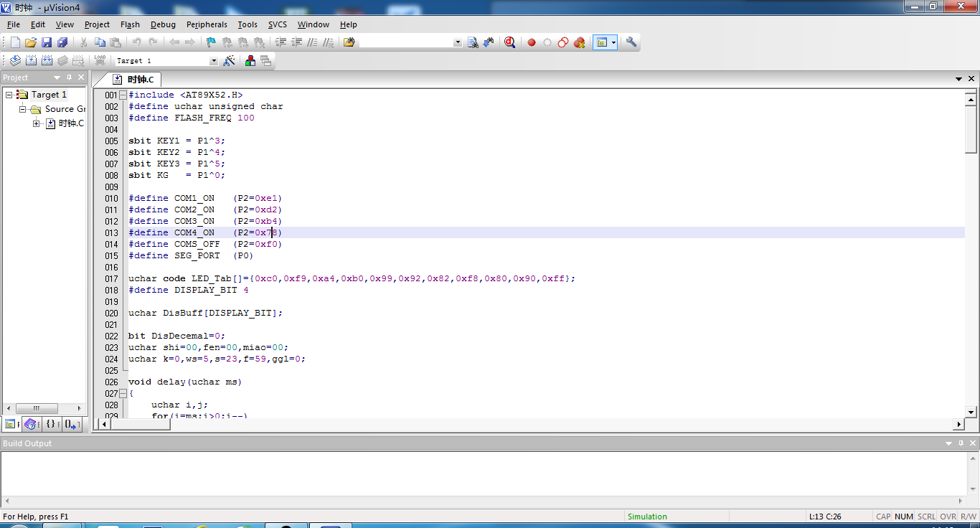Open Manage Components colored blocks icon

250,61
